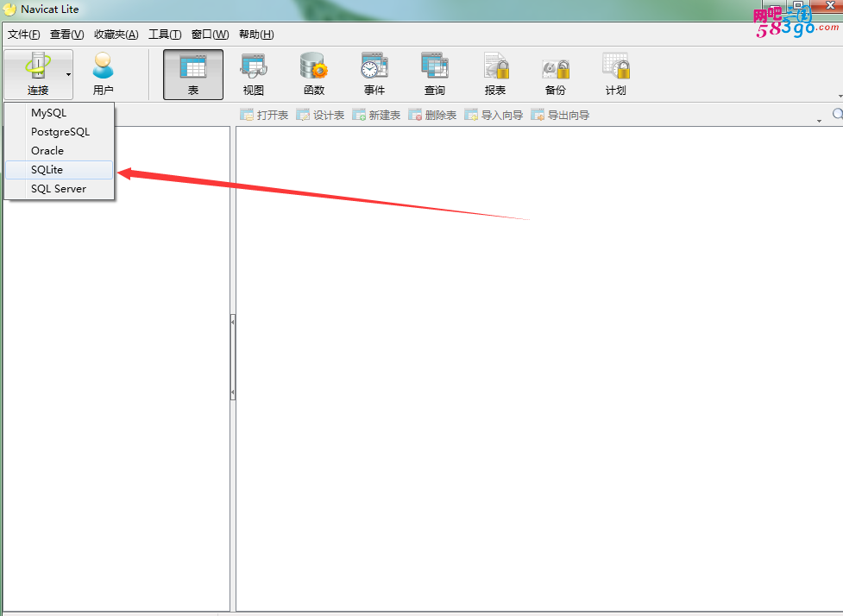Image resolution: width=843 pixels, height=616 pixels.
Task: Open the File (文件) menu
Action: 23,35
